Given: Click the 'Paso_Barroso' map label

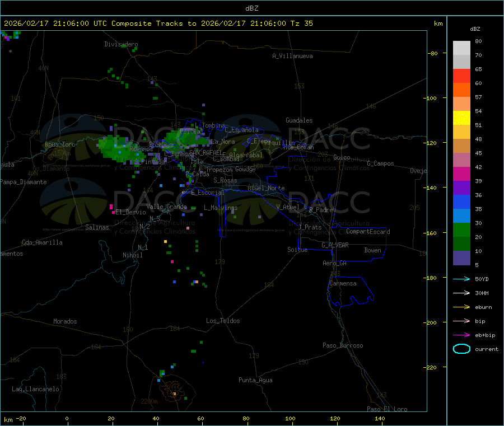Looking at the screenshot, I should pos(343,345).
